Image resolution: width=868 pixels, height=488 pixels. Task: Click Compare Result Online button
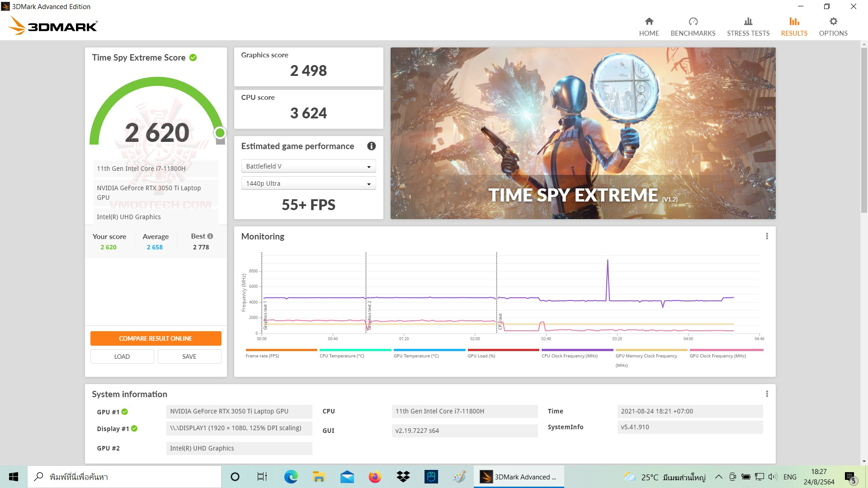156,338
